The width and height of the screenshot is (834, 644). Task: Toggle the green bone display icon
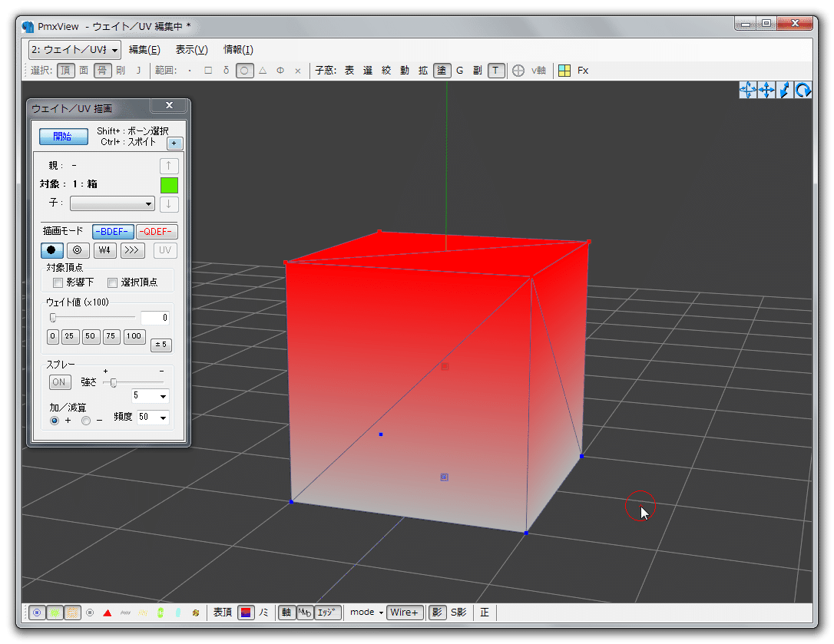(x=55, y=613)
